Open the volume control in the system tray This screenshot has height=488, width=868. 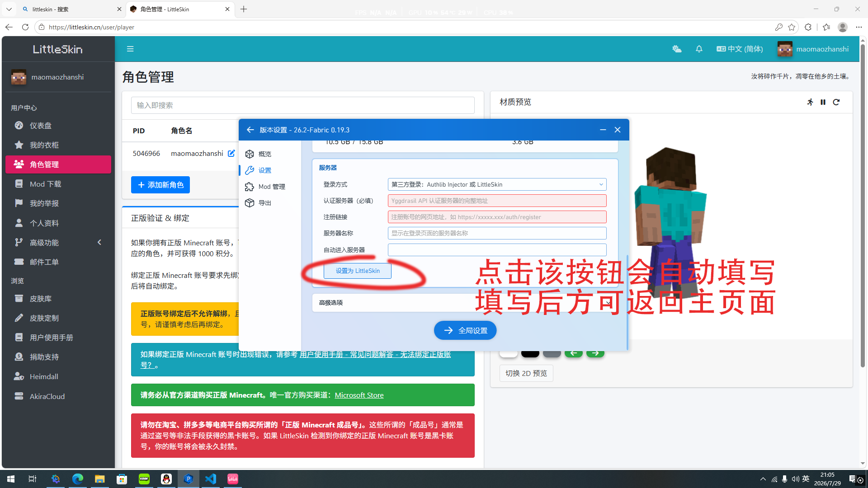click(795, 479)
